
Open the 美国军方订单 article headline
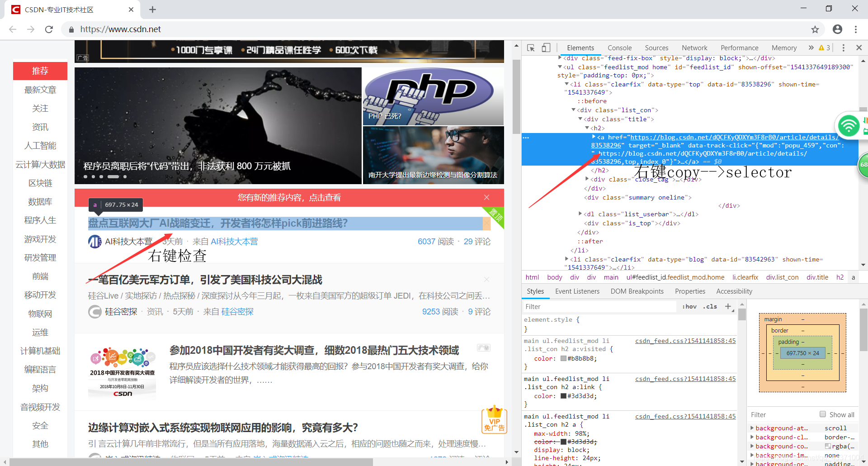(205, 280)
